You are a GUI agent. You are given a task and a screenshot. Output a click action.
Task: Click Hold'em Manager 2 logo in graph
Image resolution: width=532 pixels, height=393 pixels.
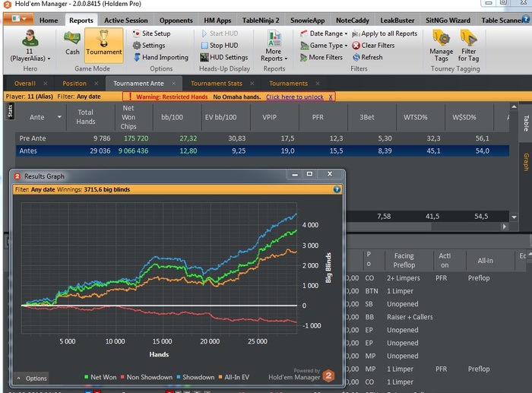(328, 375)
